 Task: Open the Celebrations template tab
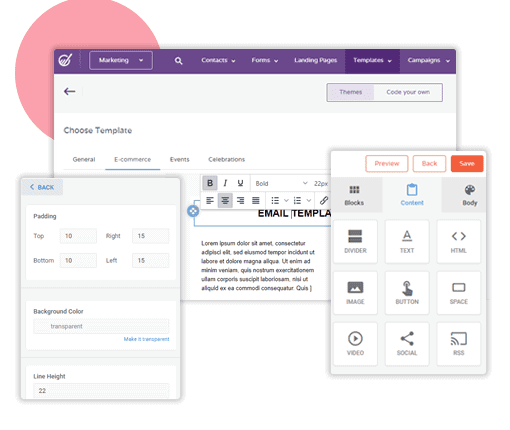click(227, 159)
